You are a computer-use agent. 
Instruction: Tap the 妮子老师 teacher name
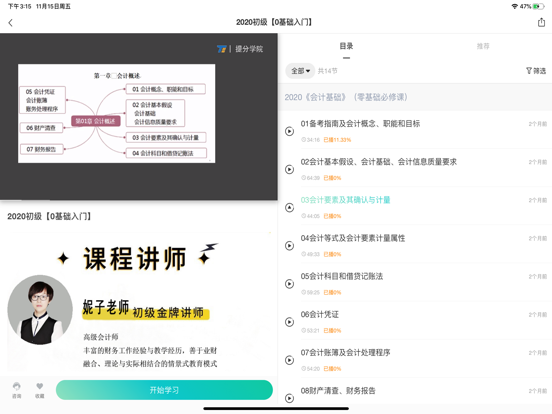coord(106,307)
